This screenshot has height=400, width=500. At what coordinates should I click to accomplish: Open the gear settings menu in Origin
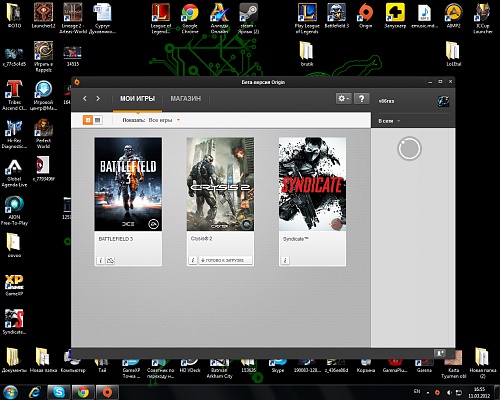(x=343, y=99)
